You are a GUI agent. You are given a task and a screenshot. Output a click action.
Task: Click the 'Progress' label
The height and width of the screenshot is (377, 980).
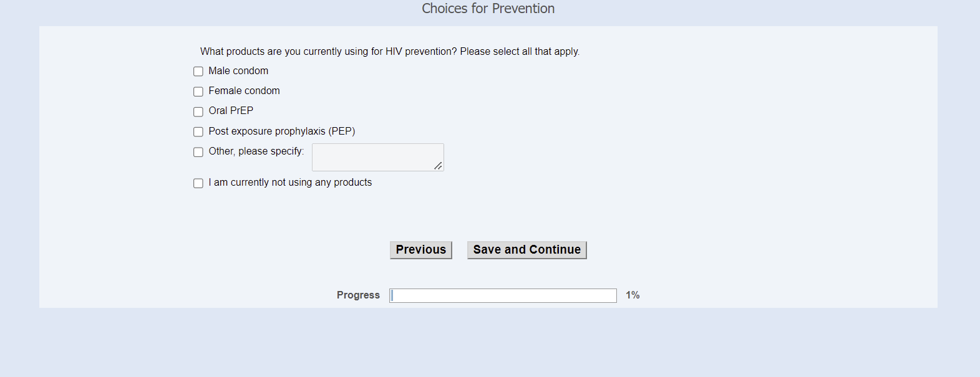pos(358,295)
